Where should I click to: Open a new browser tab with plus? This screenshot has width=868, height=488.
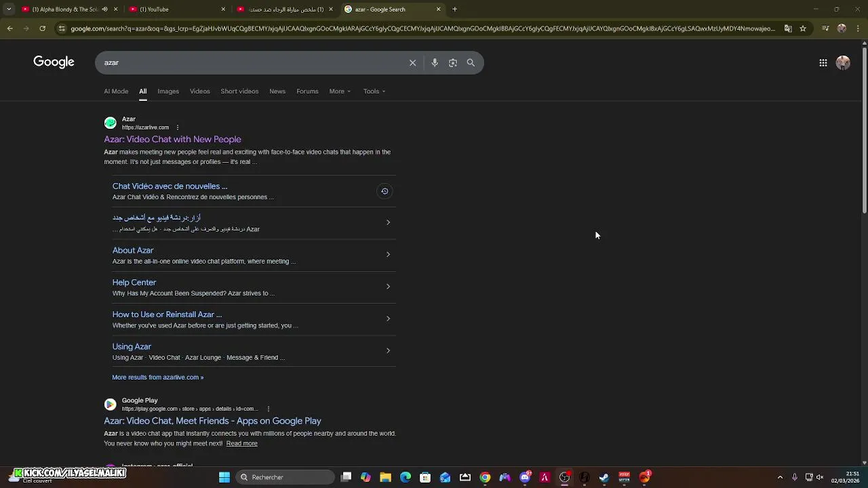[x=454, y=9]
